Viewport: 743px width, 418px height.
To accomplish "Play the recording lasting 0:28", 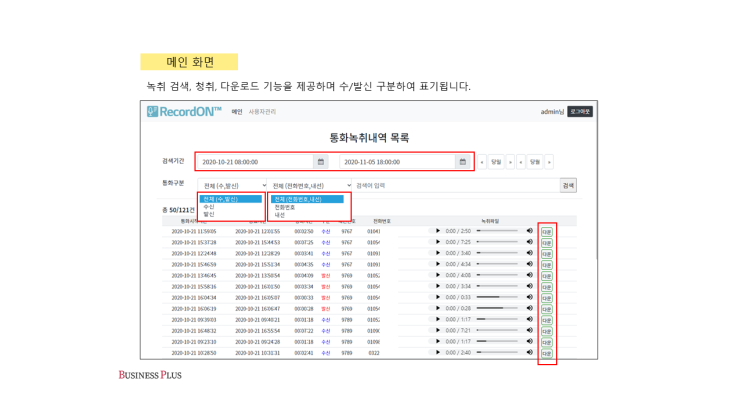I will click(x=438, y=308).
